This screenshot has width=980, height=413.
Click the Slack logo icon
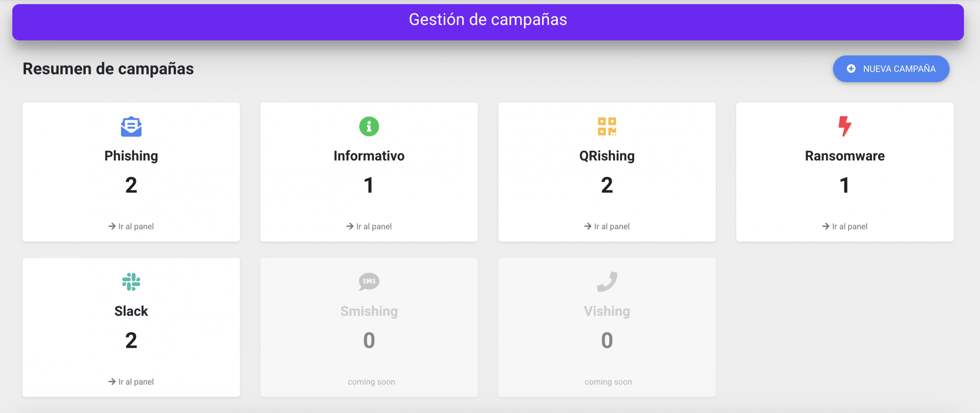pos(131,282)
